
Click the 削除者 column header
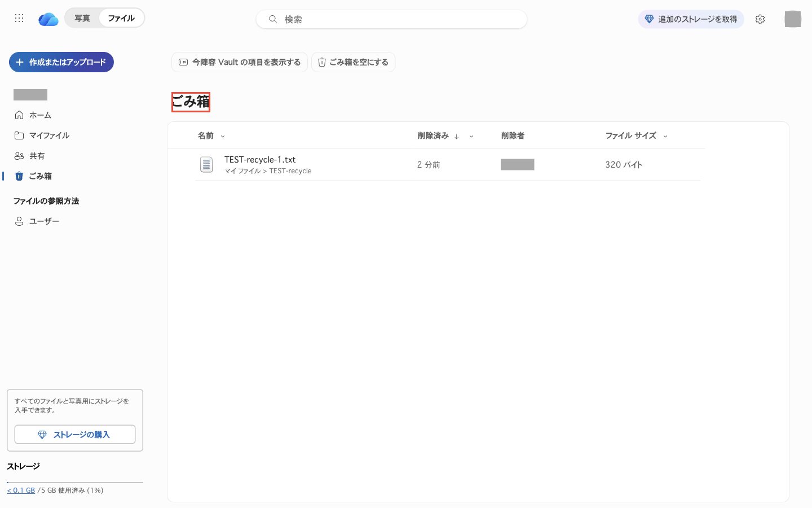tap(513, 135)
